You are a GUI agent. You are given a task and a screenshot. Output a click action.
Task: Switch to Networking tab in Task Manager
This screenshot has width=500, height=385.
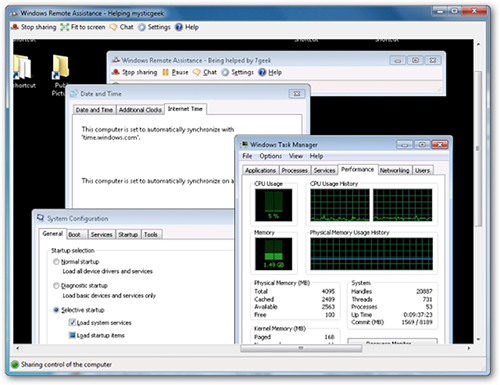pyautogui.click(x=395, y=170)
